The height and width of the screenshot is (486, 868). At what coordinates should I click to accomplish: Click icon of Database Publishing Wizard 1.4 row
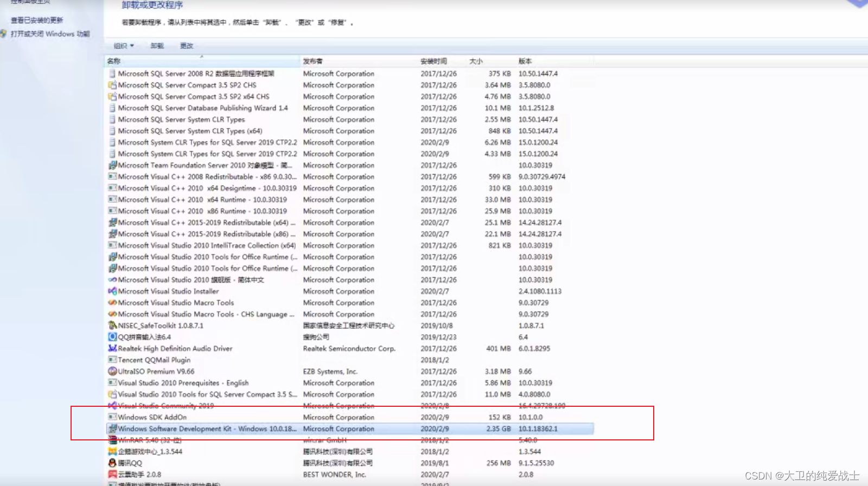pos(112,108)
